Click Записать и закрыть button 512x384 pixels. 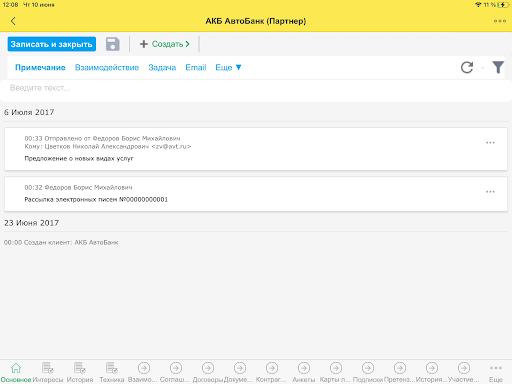point(52,44)
